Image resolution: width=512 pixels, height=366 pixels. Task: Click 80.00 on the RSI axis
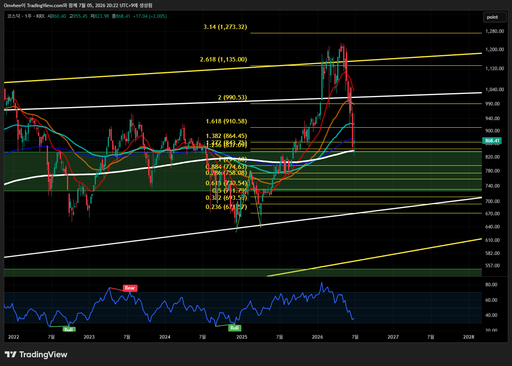click(491, 285)
